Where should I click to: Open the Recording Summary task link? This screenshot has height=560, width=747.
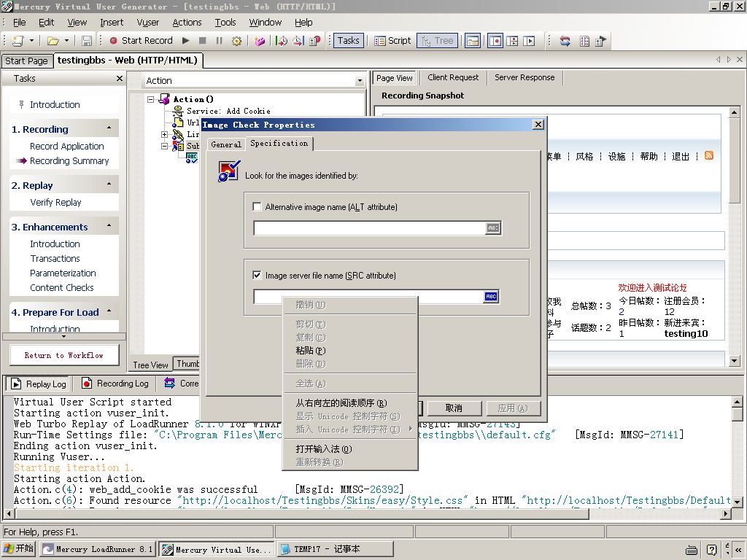point(69,161)
